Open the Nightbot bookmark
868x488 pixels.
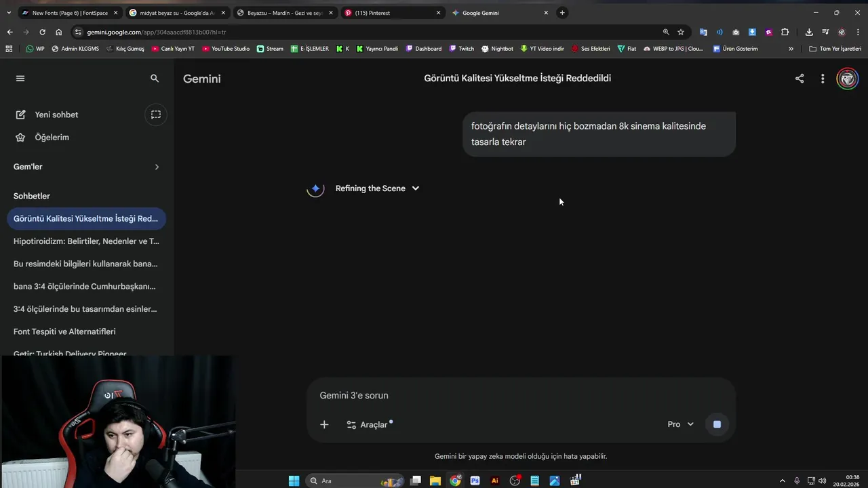pyautogui.click(x=497, y=49)
